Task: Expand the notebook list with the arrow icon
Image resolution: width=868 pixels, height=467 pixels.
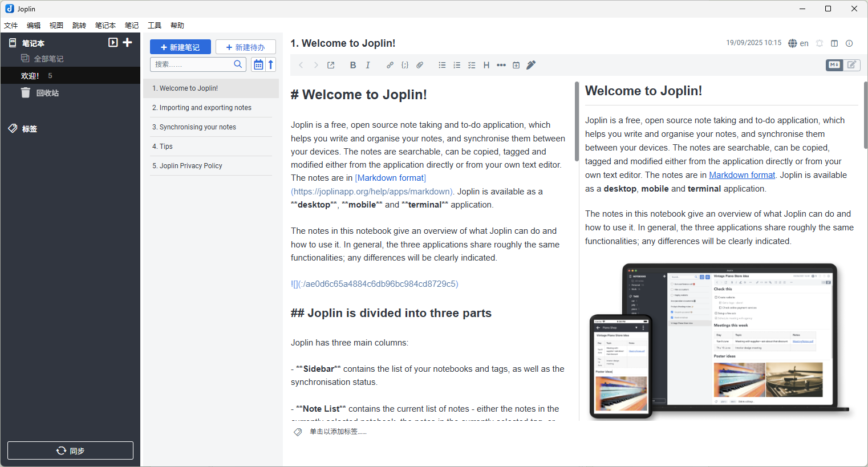Action: pos(112,42)
